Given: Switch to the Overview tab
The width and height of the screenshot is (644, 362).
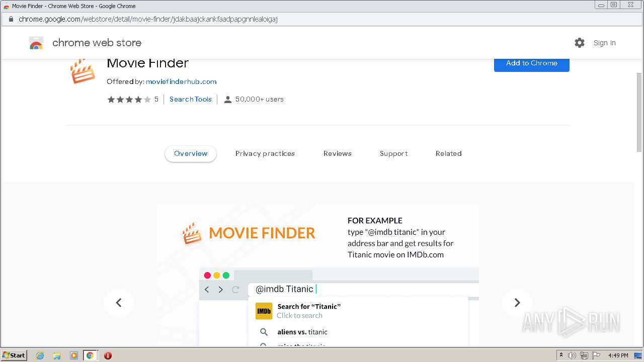Looking at the screenshot, I should [x=191, y=154].
